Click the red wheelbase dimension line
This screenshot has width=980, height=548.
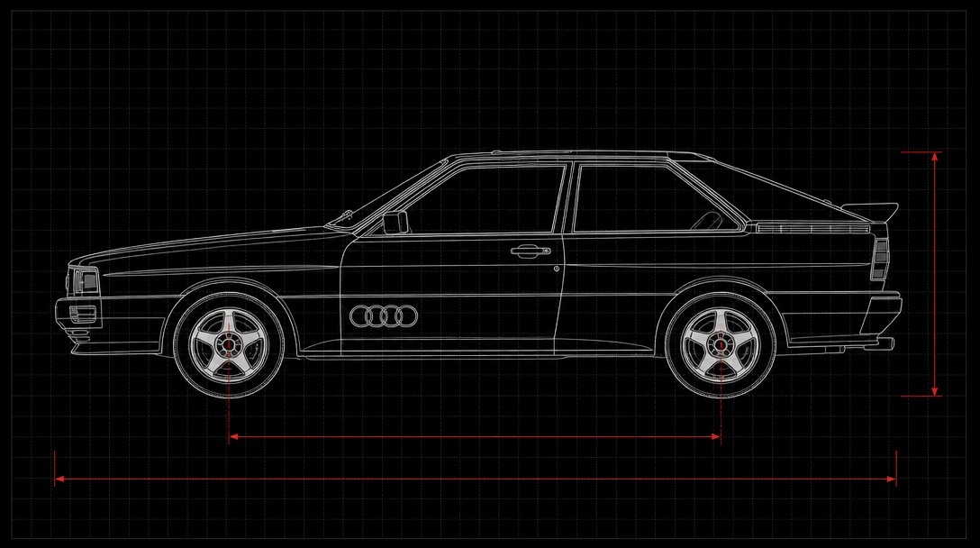tap(475, 436)
